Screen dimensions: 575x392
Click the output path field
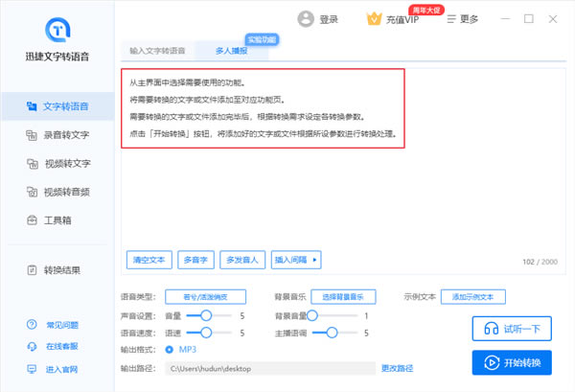(270, 369)
